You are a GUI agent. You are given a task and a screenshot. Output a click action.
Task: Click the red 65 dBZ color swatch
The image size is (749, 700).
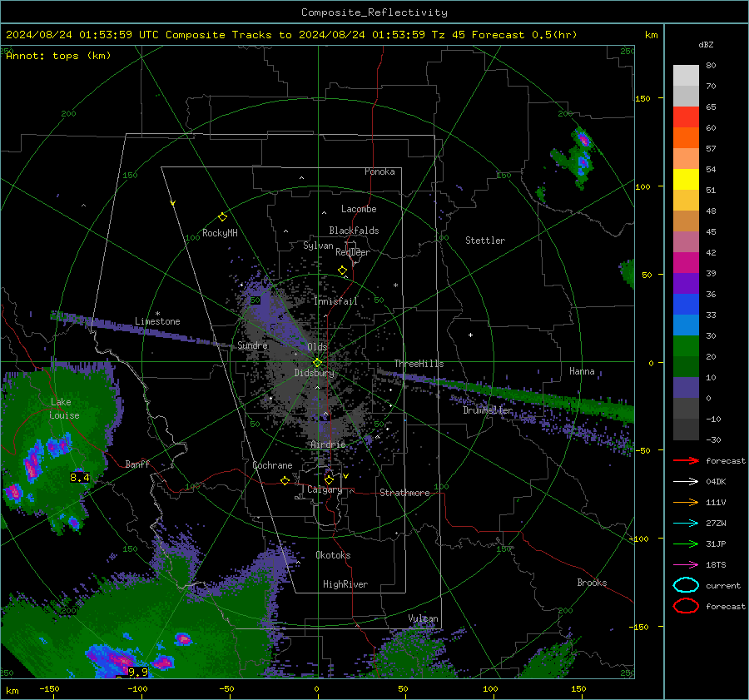686,117
